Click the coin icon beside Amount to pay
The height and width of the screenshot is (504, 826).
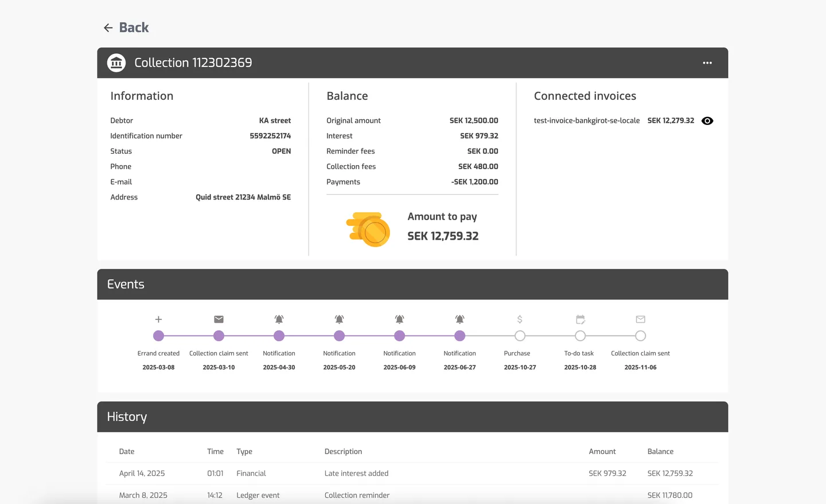point(368,229)
